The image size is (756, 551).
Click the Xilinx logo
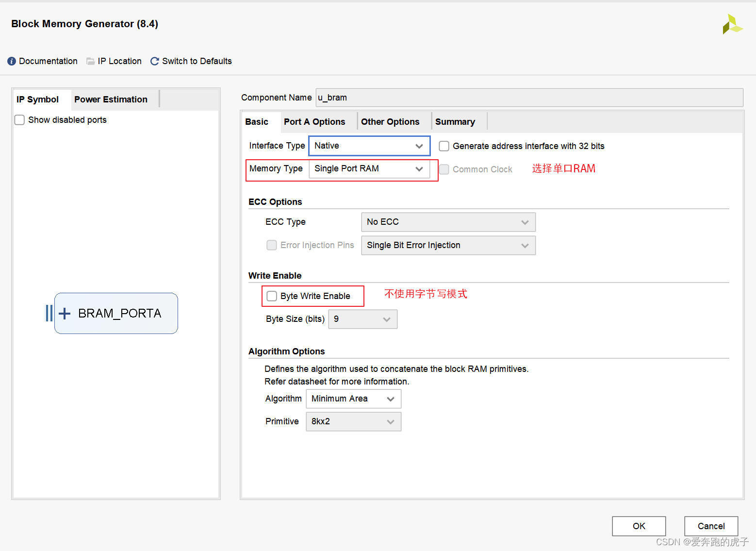(x=733, y=23)
